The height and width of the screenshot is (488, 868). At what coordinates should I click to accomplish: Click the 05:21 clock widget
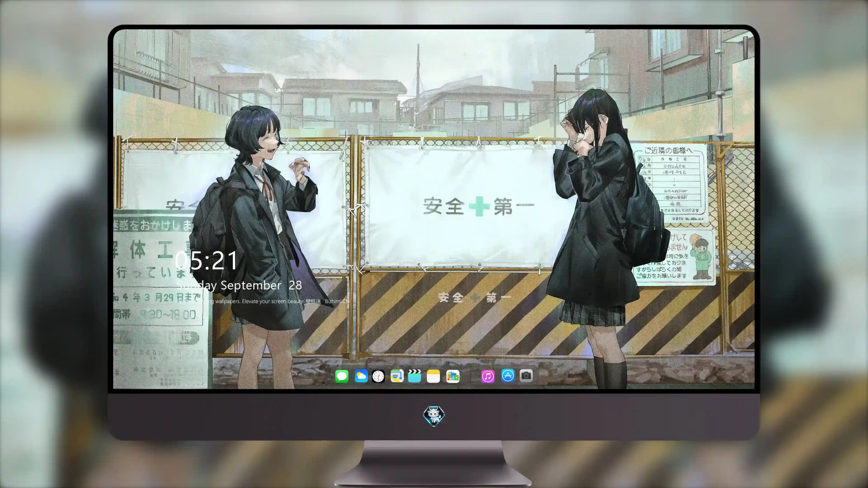click(x=206, y=261)
